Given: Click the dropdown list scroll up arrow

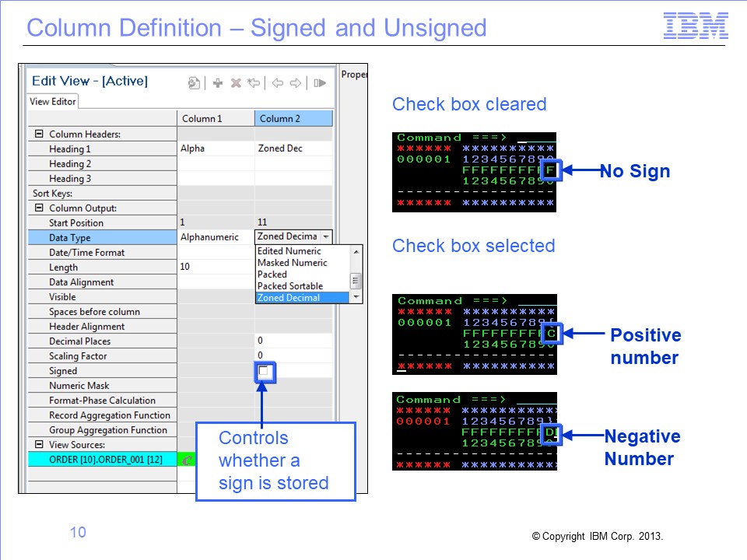Looking at the screenshot, I should [356, 251].
